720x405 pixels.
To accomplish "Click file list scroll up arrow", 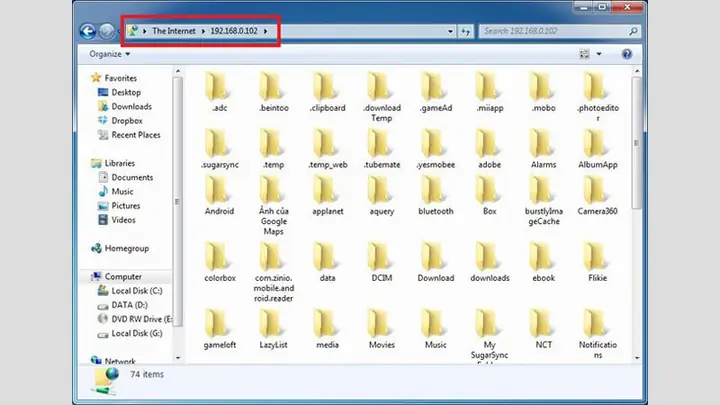I will point(637,71).
